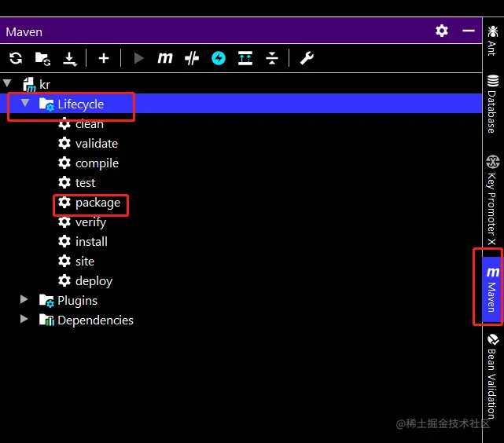Expand the Dependencies node
The width and height of the screenshot is (504, 443).
pyautogui.click(x=24, y=319)
